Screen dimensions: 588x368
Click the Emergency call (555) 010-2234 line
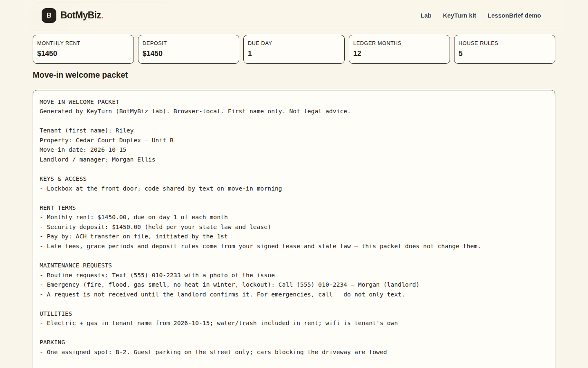229,285
